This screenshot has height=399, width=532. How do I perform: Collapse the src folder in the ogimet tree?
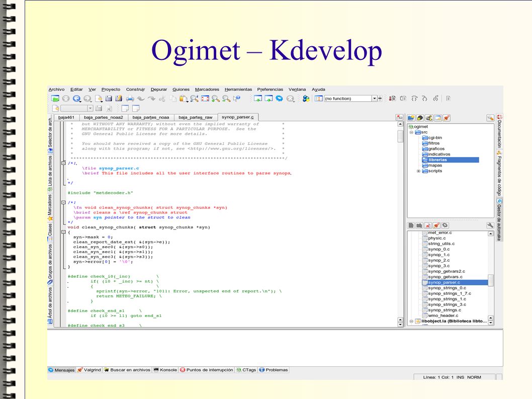point(411,132)
